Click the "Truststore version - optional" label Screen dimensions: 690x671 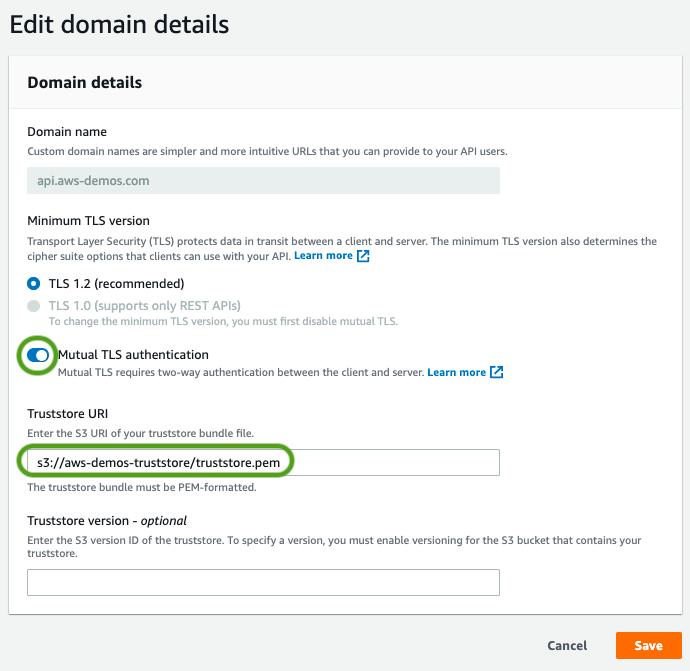coord(107,521)
